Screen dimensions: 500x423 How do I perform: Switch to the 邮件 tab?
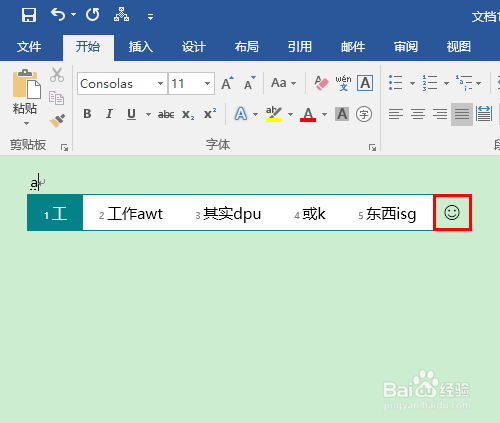[x=353, y=47]
